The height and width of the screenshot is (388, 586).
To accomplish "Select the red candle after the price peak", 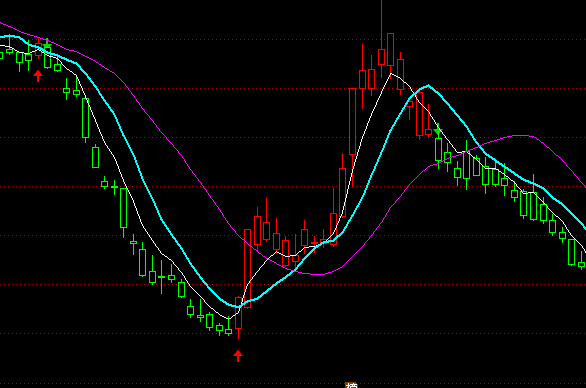I will click(x=400, y=74).
